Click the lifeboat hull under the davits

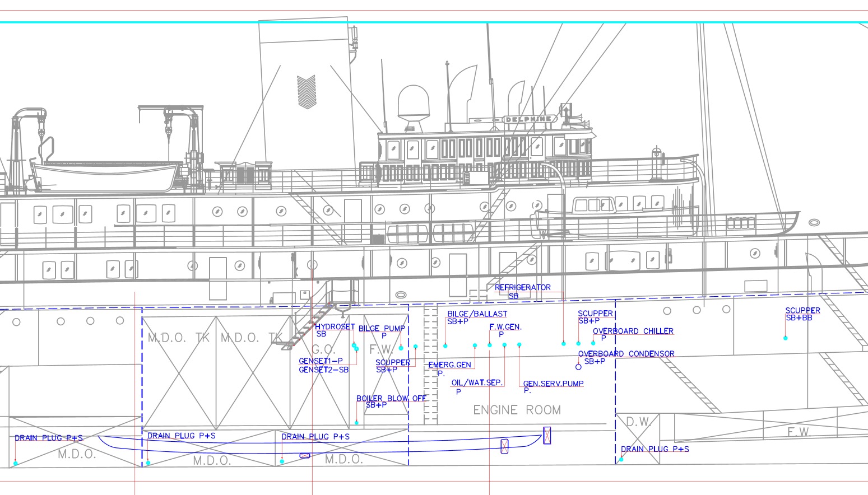(x=107, y=177)
